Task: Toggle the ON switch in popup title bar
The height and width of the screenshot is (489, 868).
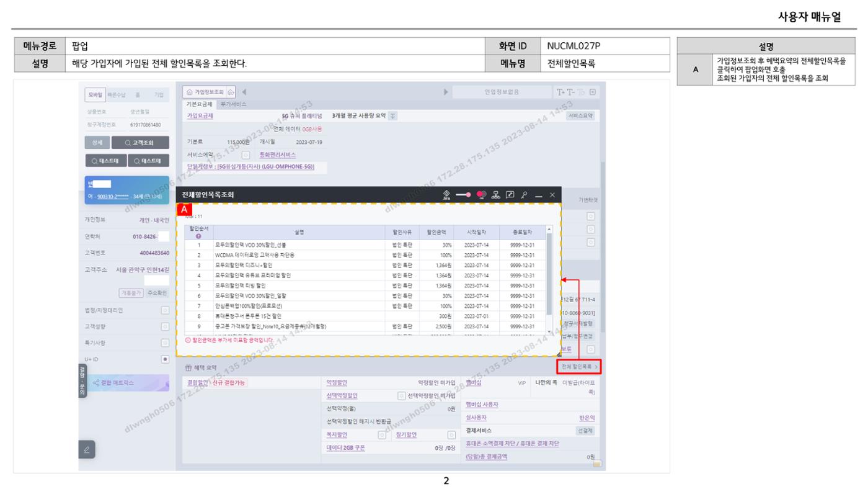Action: pyautogui.click(x=480, y=195)
